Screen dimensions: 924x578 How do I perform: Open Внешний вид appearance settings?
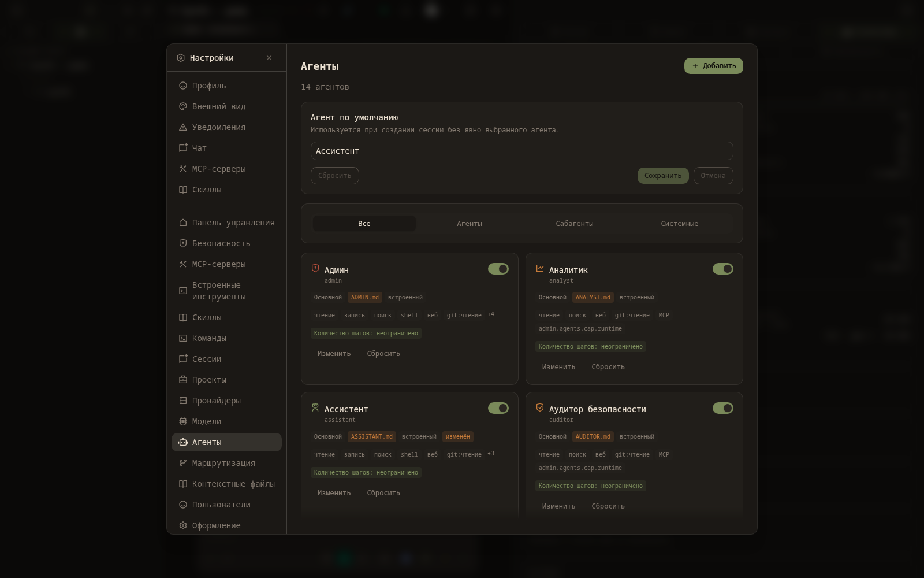pyautogui.click(x=226, y=106)
